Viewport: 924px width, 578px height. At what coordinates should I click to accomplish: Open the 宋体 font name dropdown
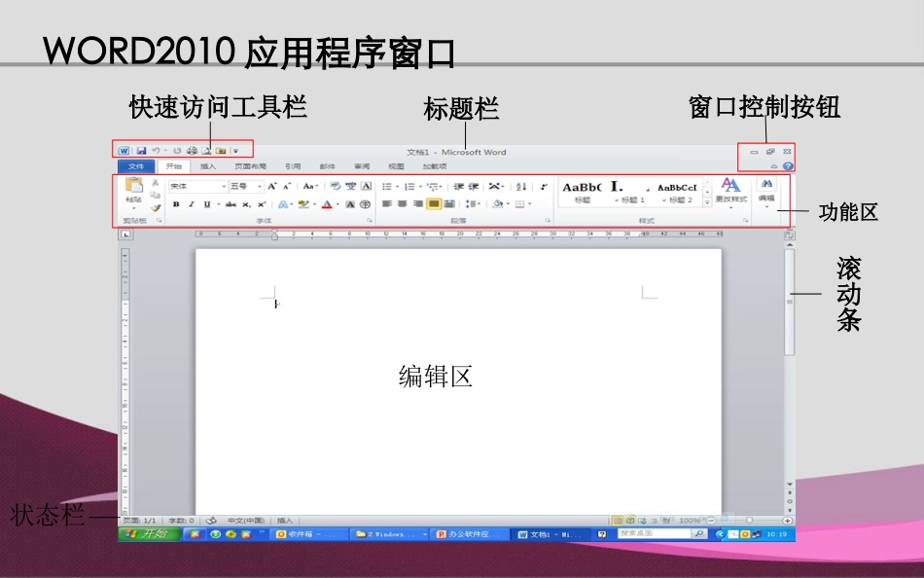[224, 187]
